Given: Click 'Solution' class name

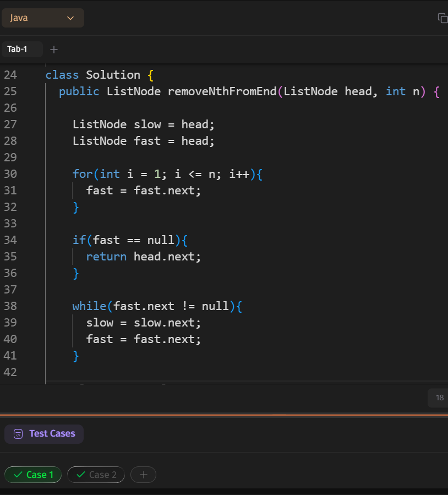Looking at the screenshot, I should pyautogui.click(x=113, y=75).
